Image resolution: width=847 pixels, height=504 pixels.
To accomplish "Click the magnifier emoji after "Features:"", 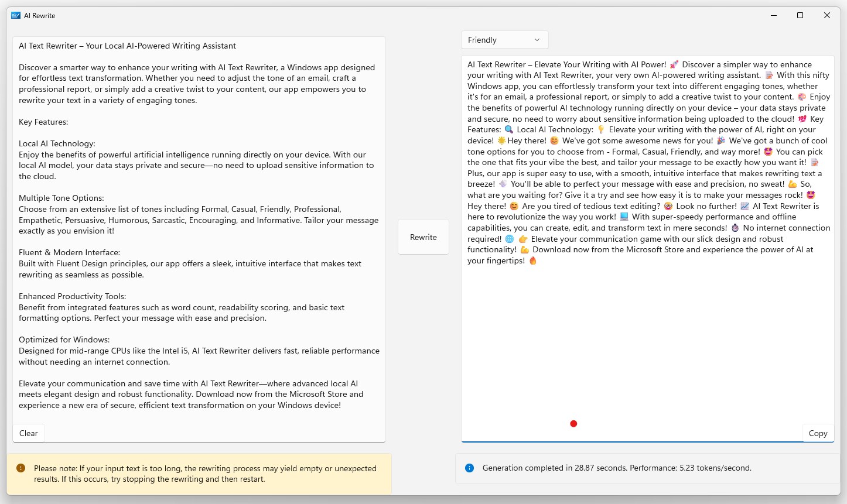I will [509, 130].
